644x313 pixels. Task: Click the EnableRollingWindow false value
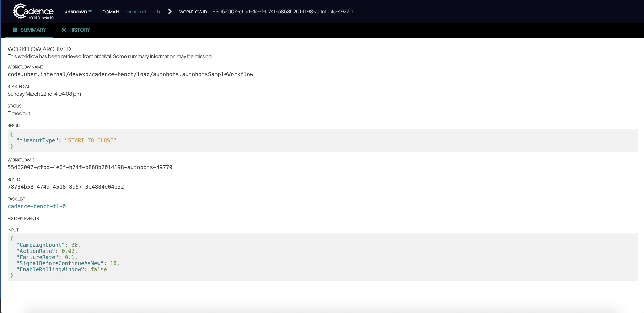point(99,269)
